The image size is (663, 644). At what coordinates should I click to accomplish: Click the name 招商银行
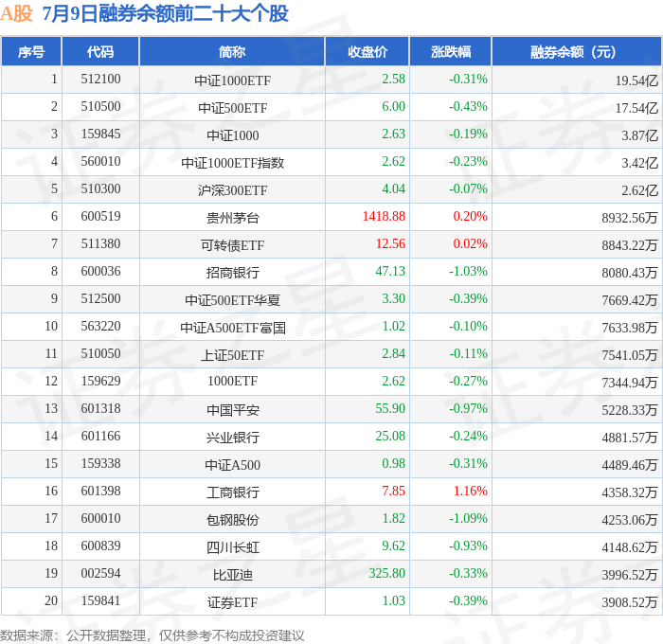(x=233, y=273)
